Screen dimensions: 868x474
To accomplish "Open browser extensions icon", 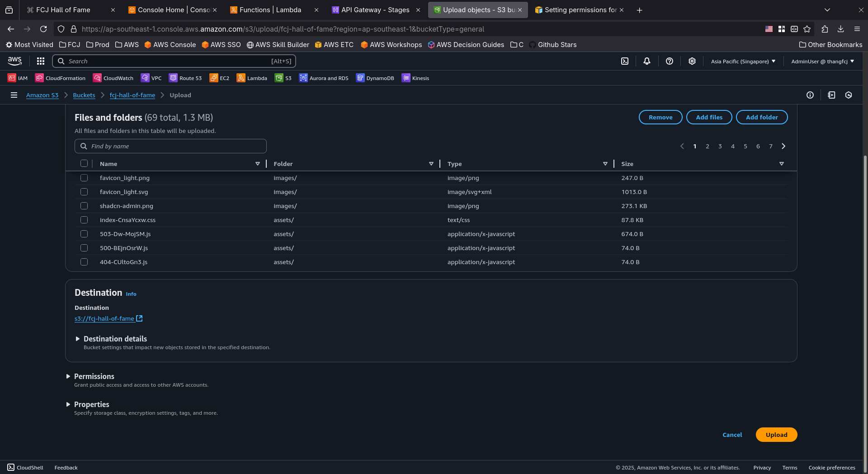I will tap(825, 29).
